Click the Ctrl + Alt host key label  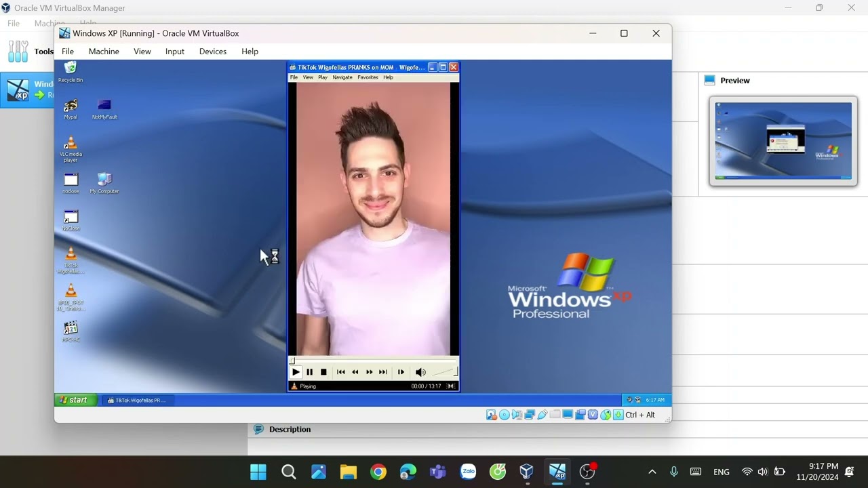click(x=640, y=415)
